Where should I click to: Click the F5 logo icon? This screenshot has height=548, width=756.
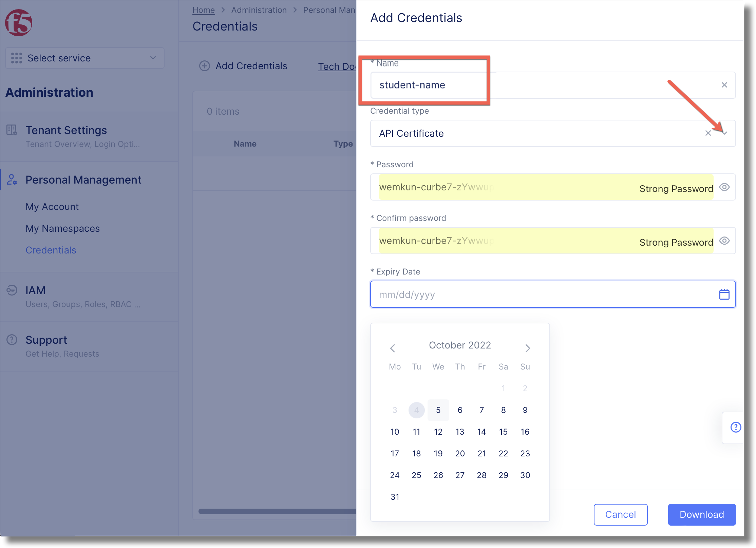click(x=19, y=23)
